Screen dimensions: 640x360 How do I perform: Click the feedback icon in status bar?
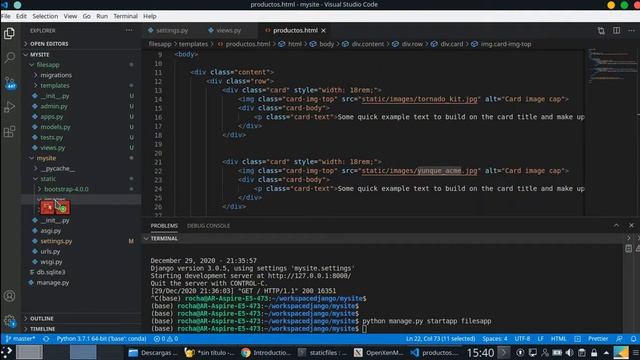point(619,339)
